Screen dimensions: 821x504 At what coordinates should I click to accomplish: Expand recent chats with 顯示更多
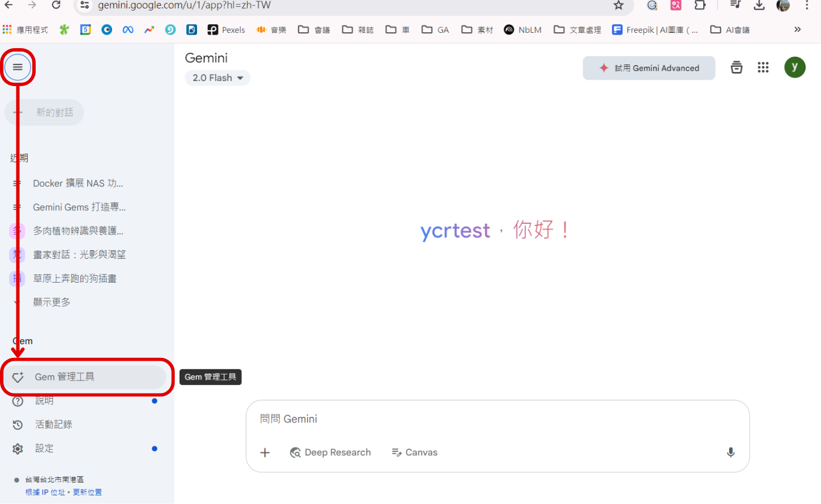(x=52, y=302)
